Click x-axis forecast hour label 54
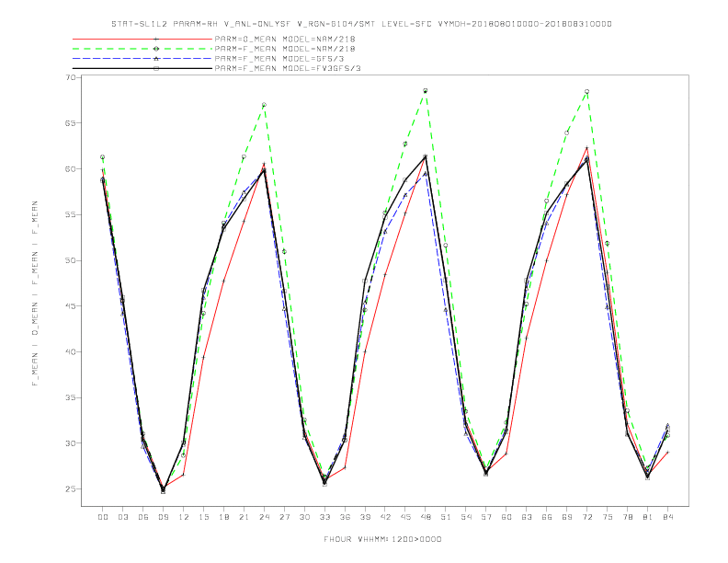 466,517
